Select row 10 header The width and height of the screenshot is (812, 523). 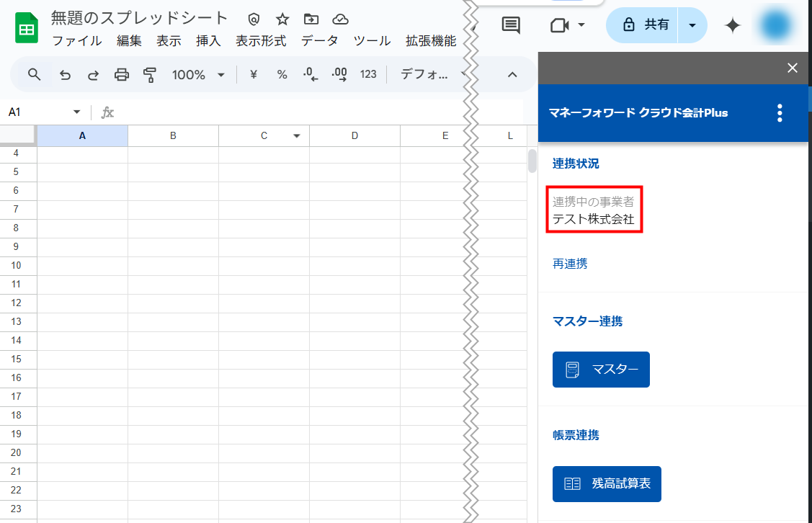tap(16, 266)
